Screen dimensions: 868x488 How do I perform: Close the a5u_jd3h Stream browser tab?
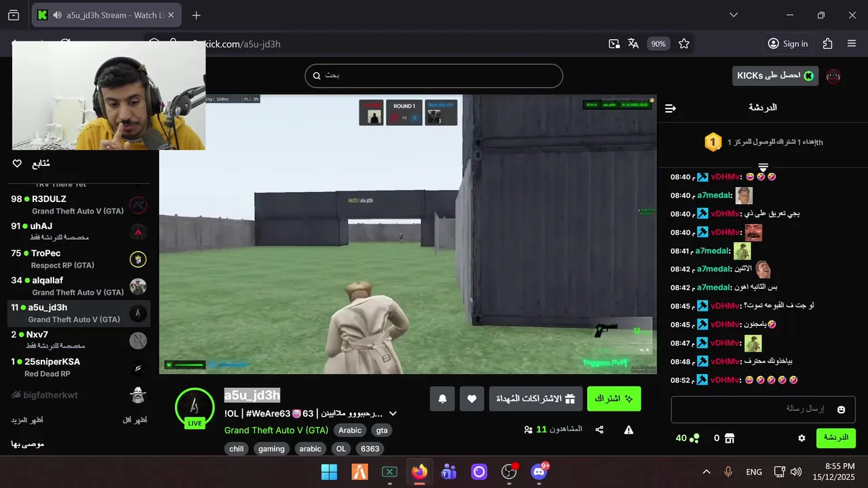click(x=171, y=15)
